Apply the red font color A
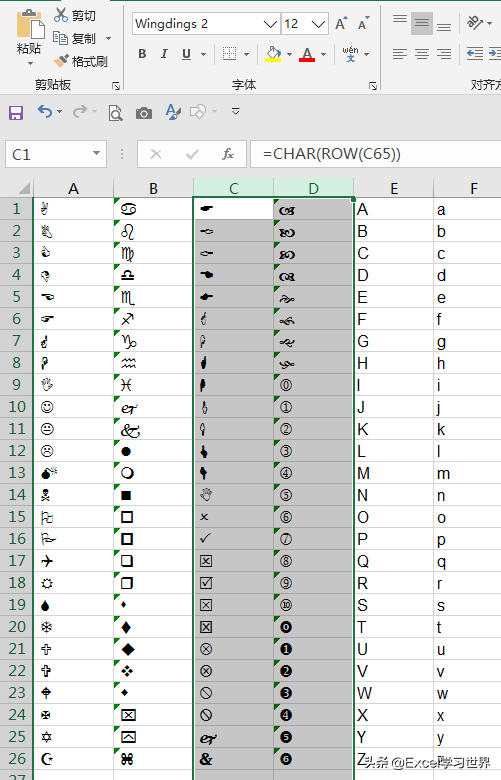Image resolution: width=501 pixels, height=780 pixels. pyautogui.click(x=307, y=54)
